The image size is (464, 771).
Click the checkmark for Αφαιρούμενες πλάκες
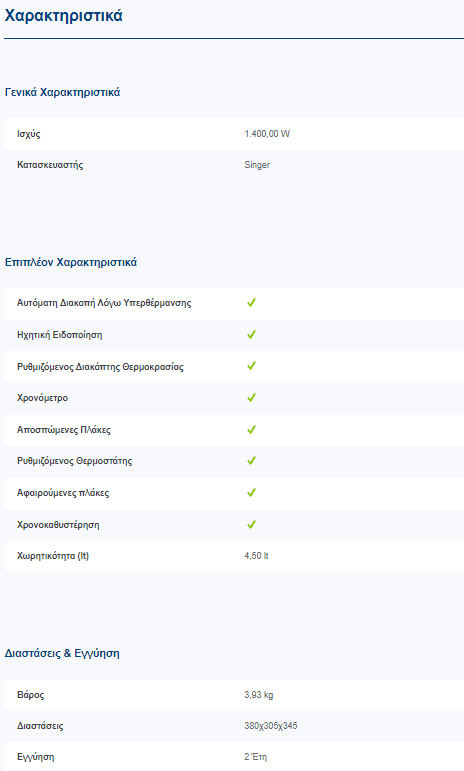[251, 493]
